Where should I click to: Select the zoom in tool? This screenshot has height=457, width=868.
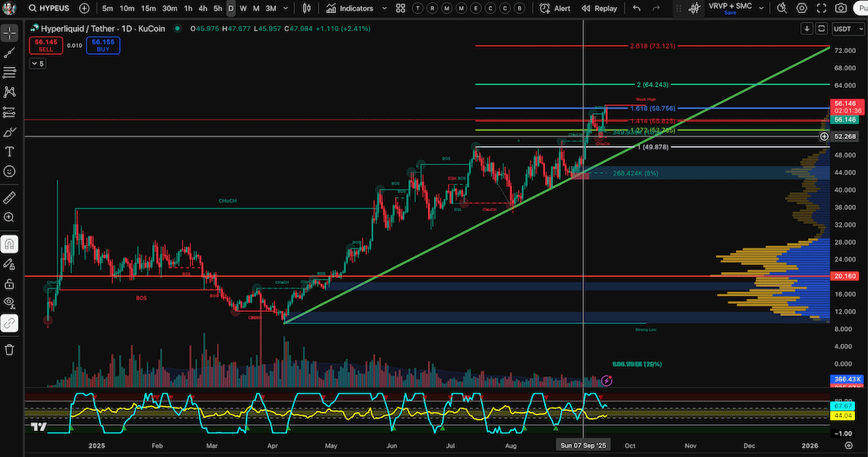pos(10,217)
